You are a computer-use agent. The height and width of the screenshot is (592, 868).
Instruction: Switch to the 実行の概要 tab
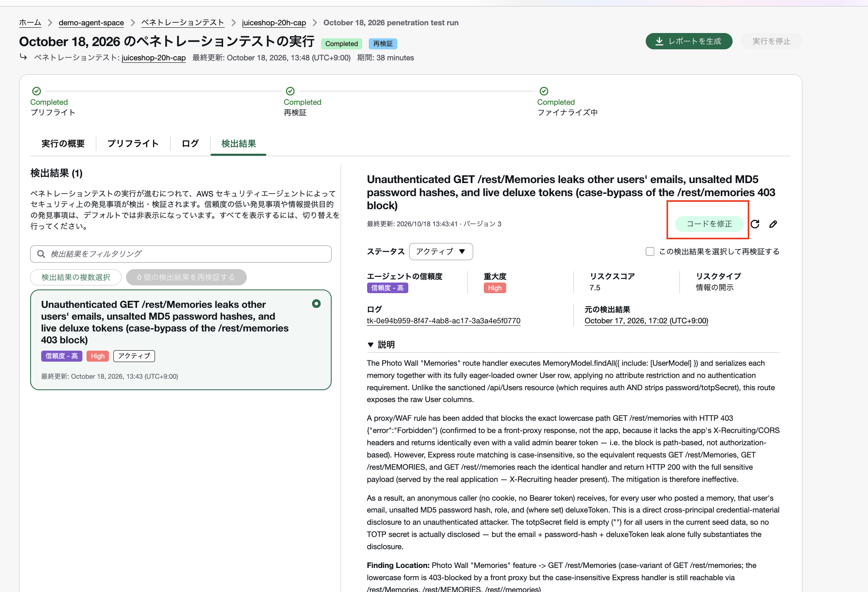pyautogui.click(x=63, y=144)
